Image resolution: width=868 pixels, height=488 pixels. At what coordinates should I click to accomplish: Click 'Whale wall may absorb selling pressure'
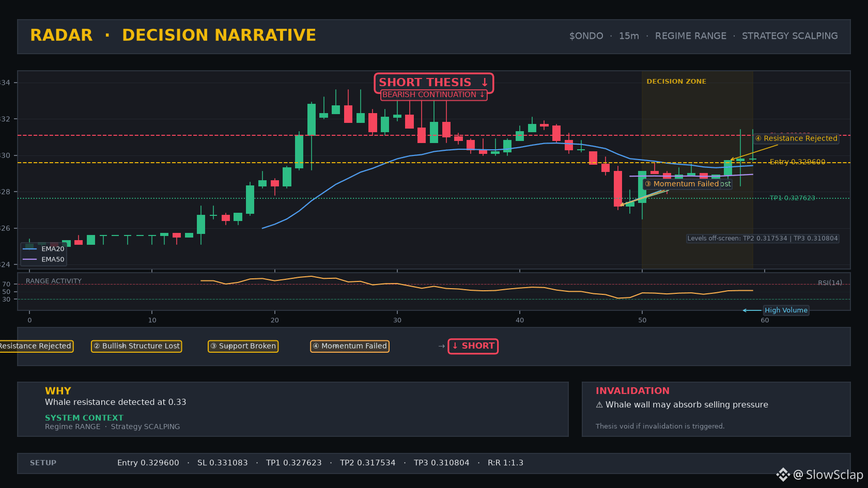(687, 405)
